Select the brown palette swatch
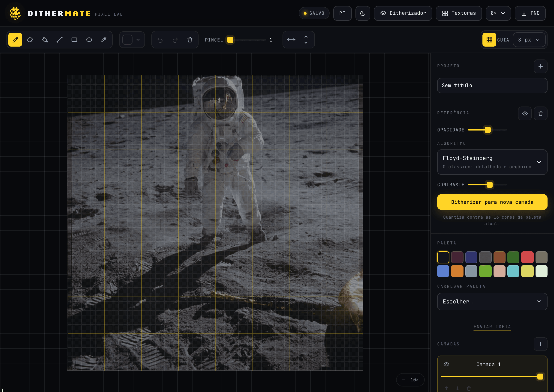 pyautogui.click(x=499, y=257)
